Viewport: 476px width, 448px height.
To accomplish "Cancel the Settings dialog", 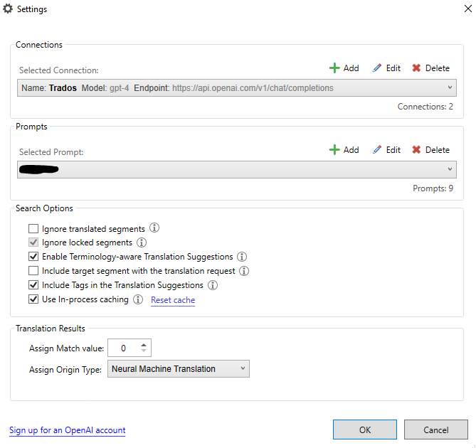I will coord(436,430).
